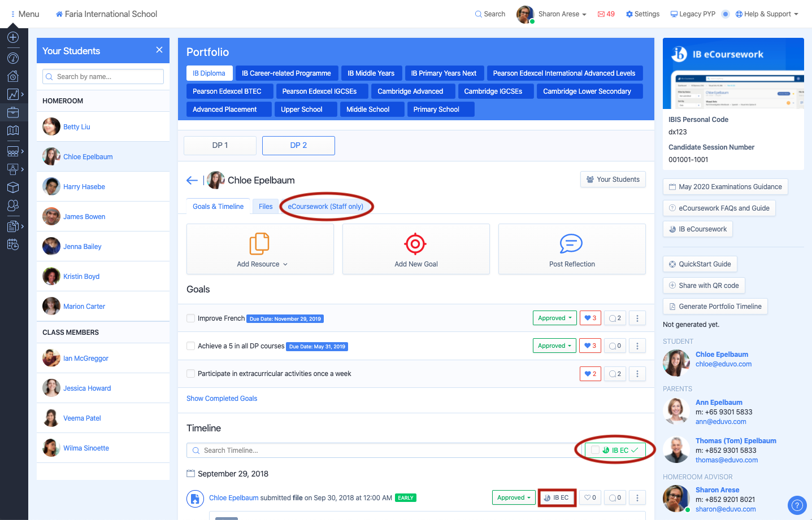Viewport: 812px width, 520px height.
Task: Toggle the IB EC timeline filter checkbox
Action: [595, 450]
